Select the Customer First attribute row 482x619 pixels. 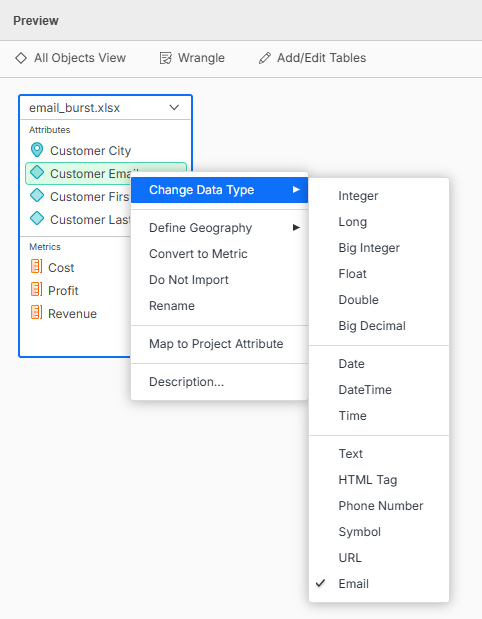79,196
